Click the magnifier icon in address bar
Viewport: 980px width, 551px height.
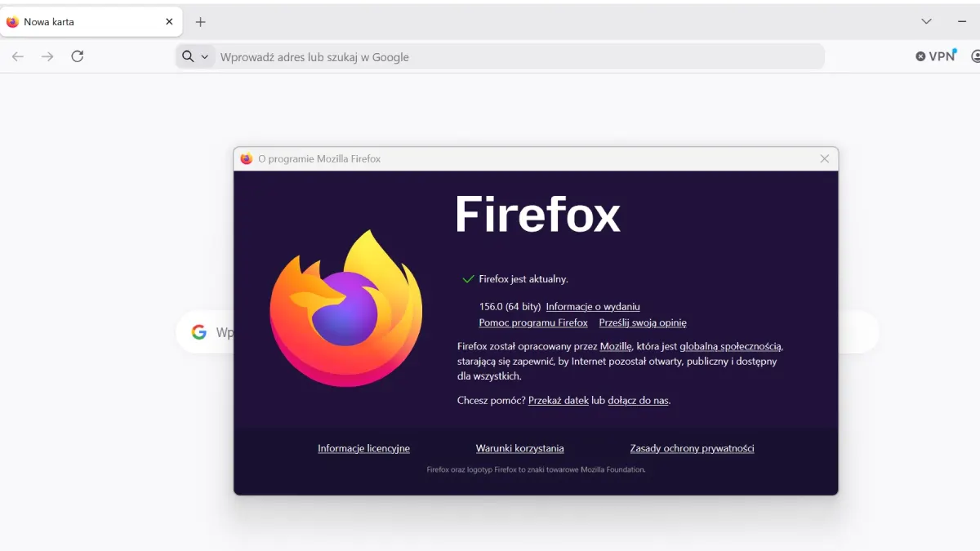point(188,56)
